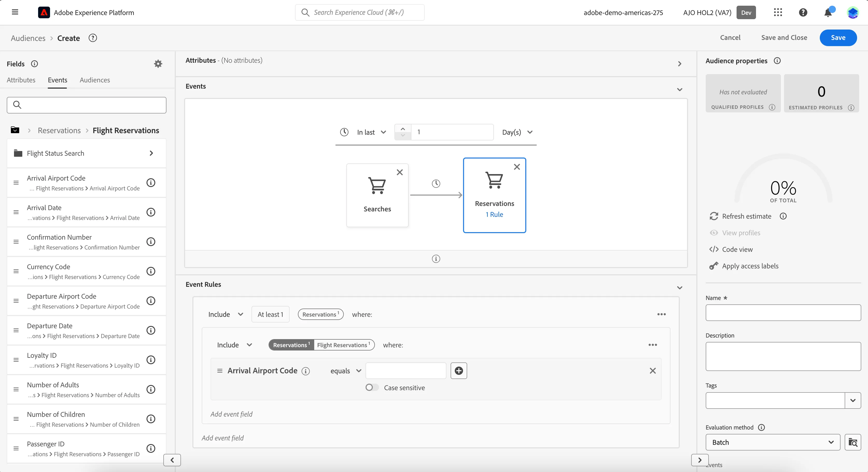Click the info icon next to Arrival Date
868x472 pixels.
(x=151, y=212)
